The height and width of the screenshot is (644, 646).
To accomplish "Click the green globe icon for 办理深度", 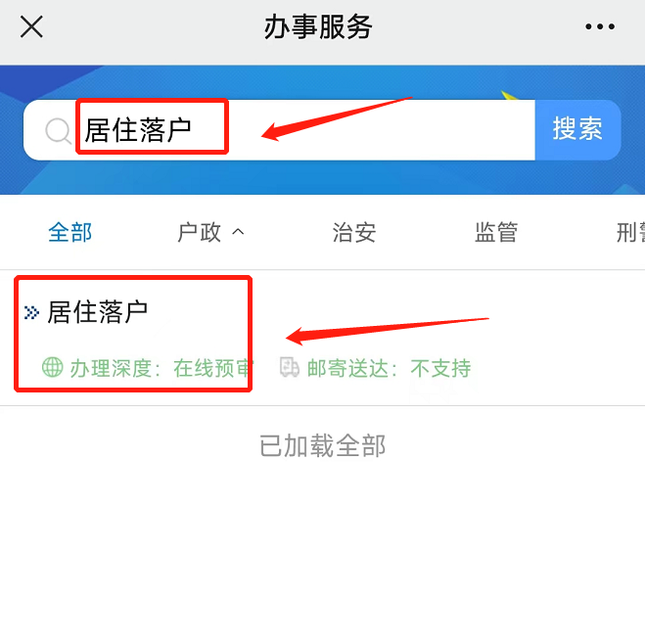I will point(52,367).
